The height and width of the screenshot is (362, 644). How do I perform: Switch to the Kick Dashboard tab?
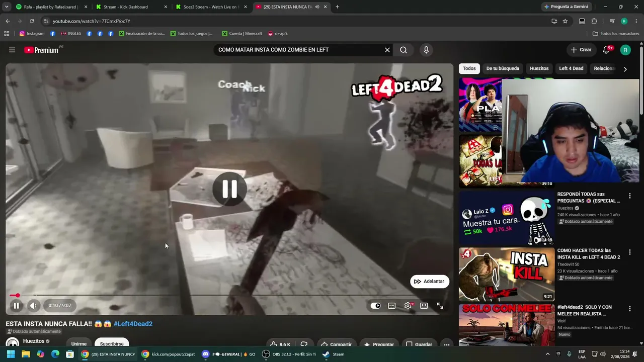tap(132, 7)
